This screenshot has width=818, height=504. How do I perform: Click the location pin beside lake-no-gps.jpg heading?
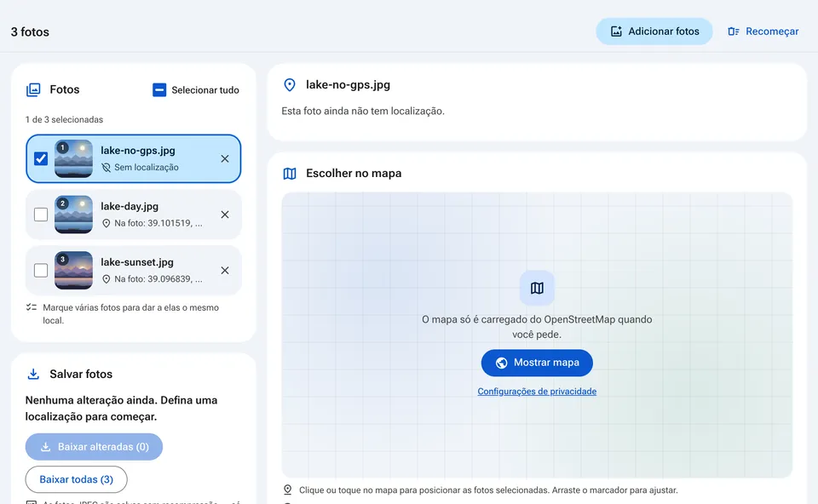pyautogui.click(x=290, y=85)
